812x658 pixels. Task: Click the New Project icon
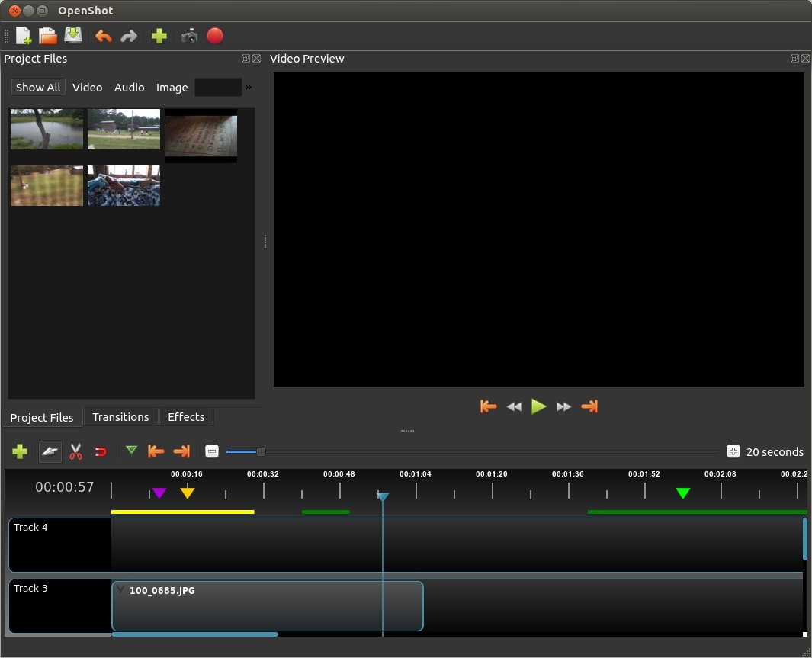[x=24, y=36]
